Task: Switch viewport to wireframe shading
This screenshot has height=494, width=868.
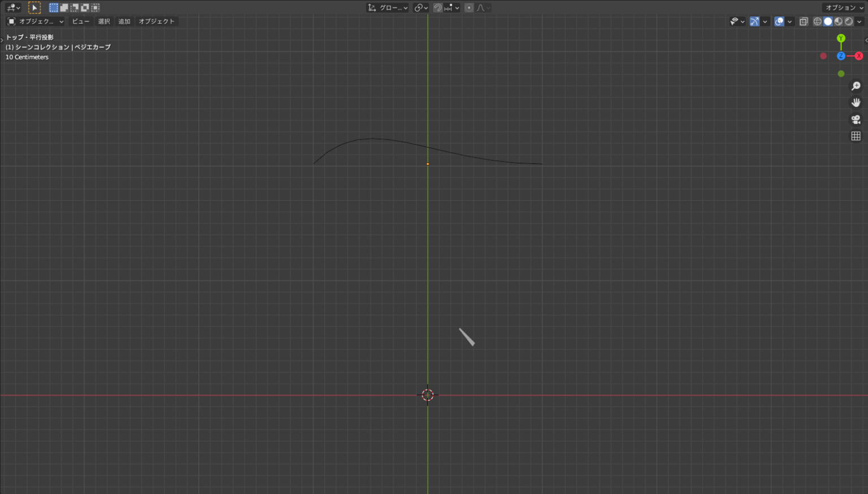Action: (817, 21)
